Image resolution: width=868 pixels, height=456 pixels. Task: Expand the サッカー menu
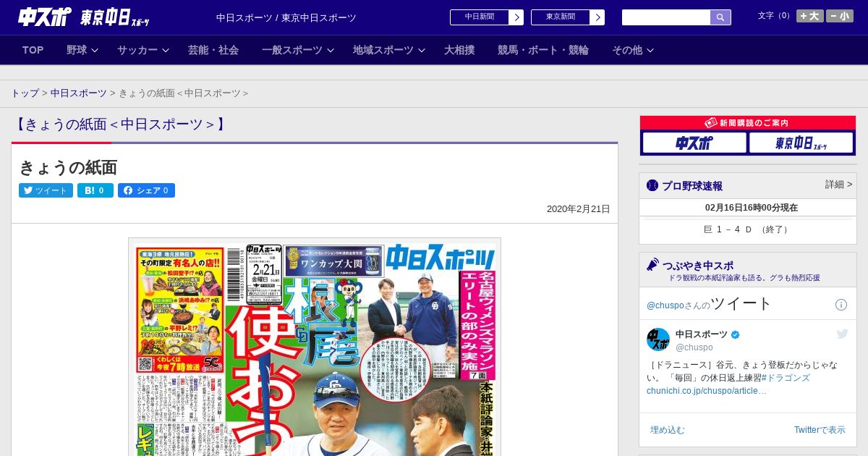[143, 50]
